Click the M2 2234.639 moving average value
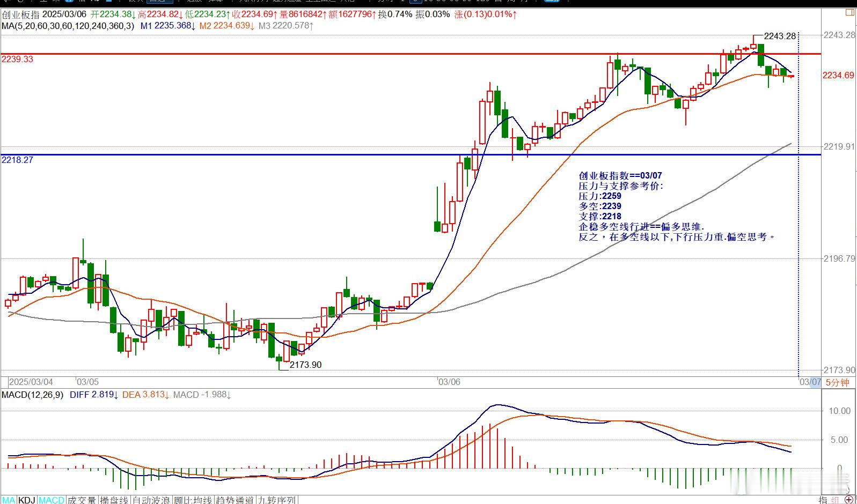The image size is (857, 504). pos(227,25)
